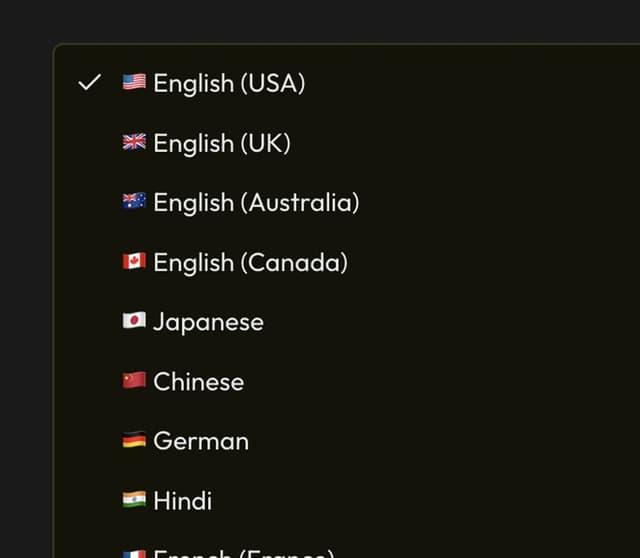Click the Japanese flag icon
The height and width of the screenshot is (558, 640).
click(134, 321)
